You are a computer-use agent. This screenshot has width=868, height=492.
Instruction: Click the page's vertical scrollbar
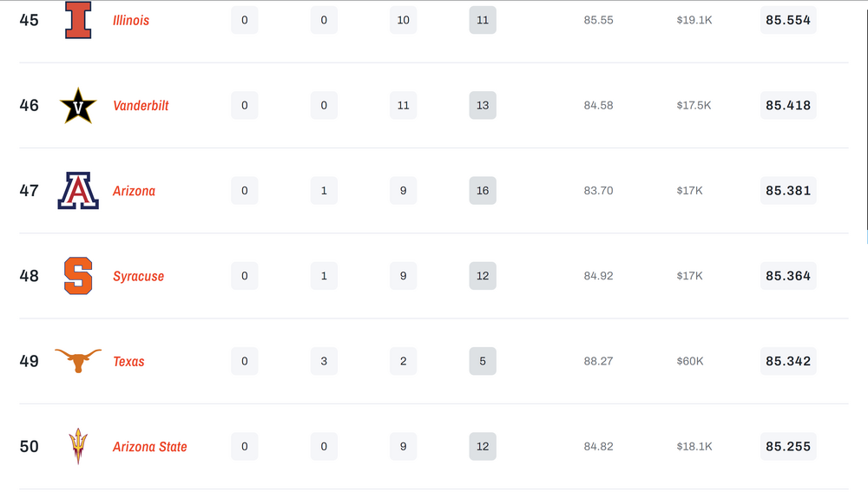(865, 113)
